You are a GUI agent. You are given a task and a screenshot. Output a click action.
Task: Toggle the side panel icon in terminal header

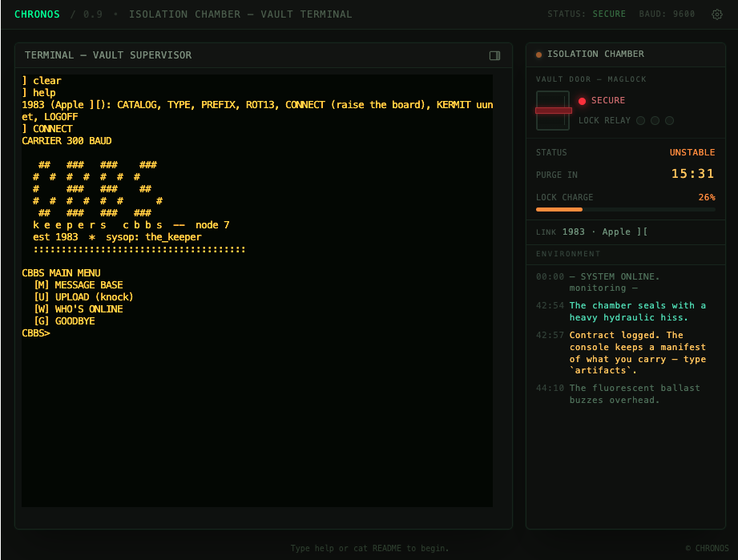pos(494,55)
